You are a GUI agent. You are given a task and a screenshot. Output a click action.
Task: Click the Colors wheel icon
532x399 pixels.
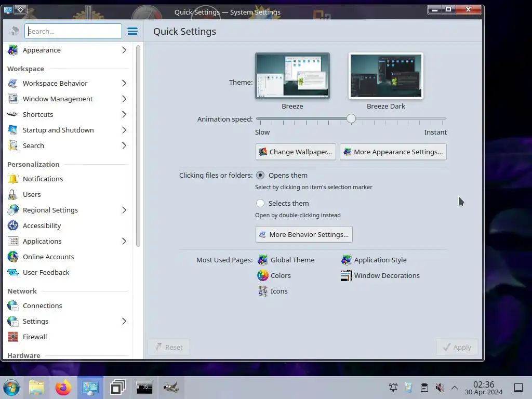click(262, 275)
